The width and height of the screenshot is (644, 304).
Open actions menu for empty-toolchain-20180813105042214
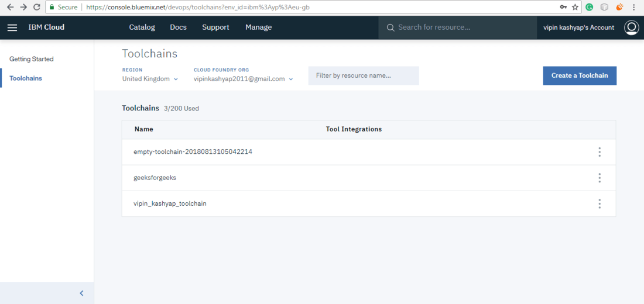pyautogui.click(x=600, y=152)
